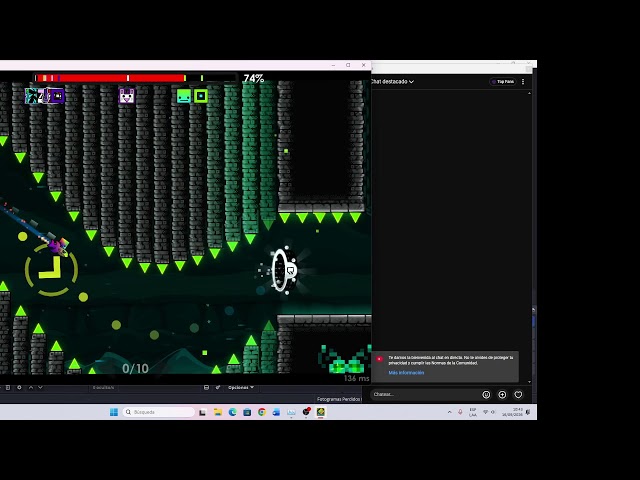640x480 pixels.
Task: Open the Windows Start menu
Action: 114,412
